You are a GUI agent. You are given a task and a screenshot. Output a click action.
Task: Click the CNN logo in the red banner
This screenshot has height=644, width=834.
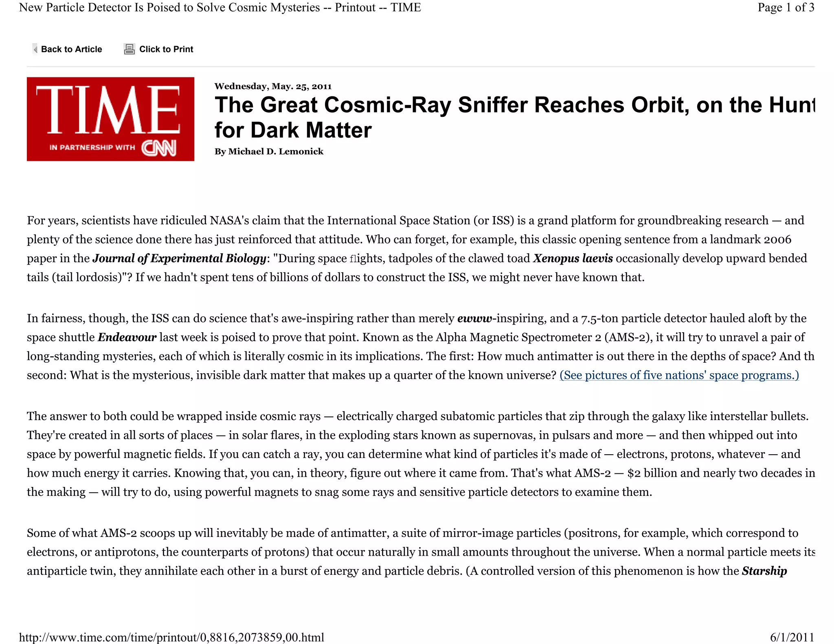coord(159,148)
